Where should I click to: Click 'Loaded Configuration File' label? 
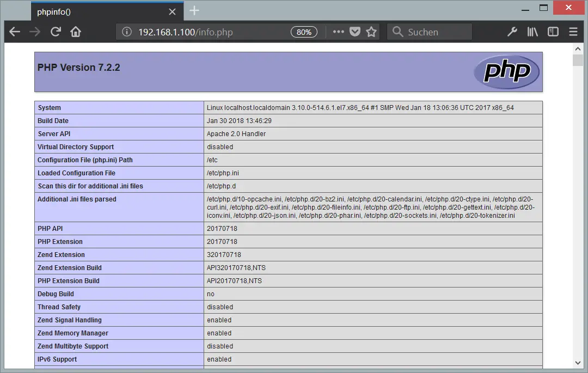[77, 173]
